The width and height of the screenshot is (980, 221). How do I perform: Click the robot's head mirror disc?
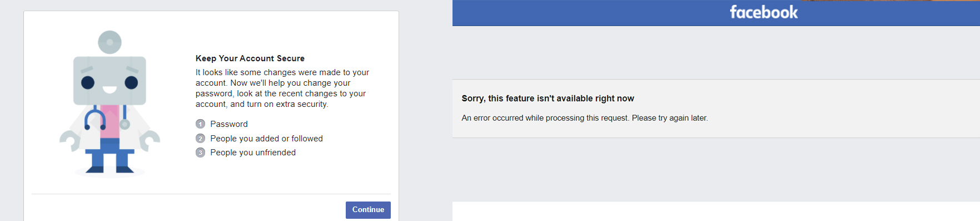(x=110, y=42)
